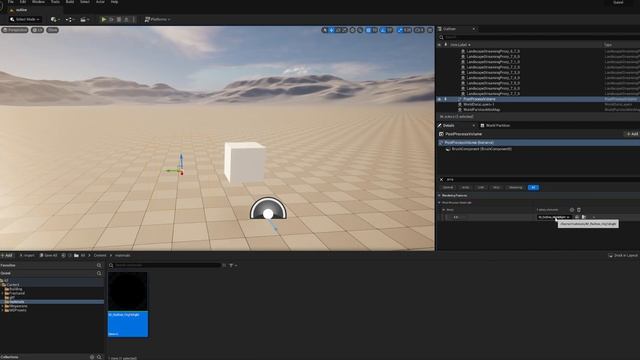The height and width of the screenshot is (360, 640).
Task: Toggle visibility eye of PostProcessVolume row
Action: tap(440, 99)
